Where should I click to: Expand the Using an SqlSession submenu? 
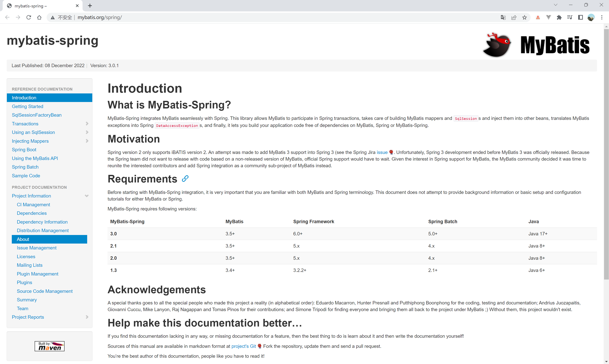[x=87, y=132]
